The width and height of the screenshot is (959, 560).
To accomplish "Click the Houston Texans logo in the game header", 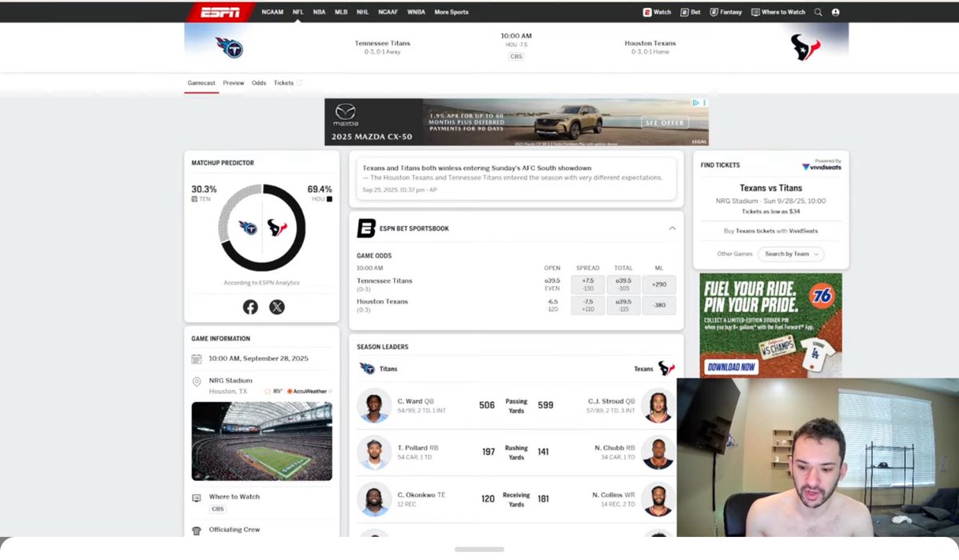I will coord(805,47).
